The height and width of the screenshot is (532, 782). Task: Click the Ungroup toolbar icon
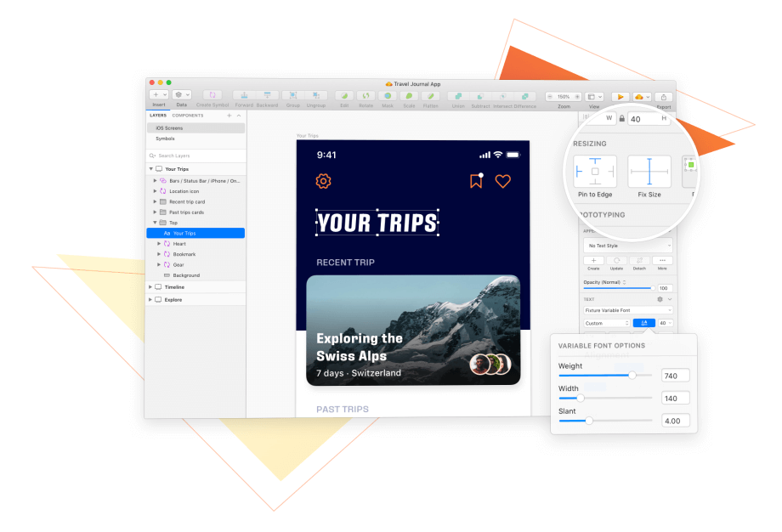coord(316,95)
